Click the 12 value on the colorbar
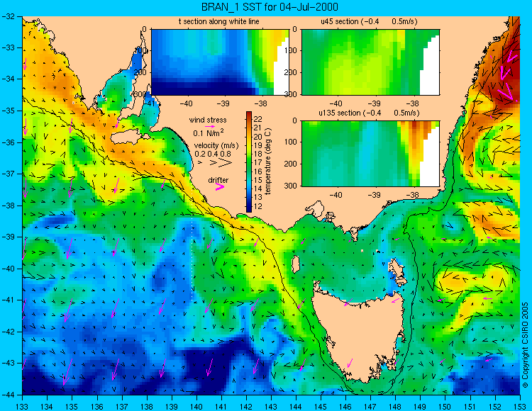The width and height of the screenshot is (532, 411). point(258,206)
